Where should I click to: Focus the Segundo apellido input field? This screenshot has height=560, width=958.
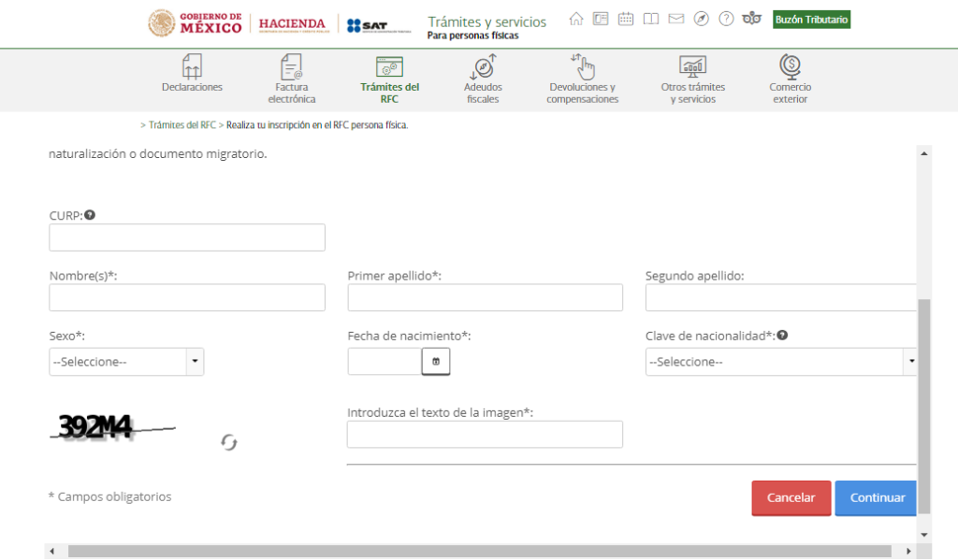(781, 297)
